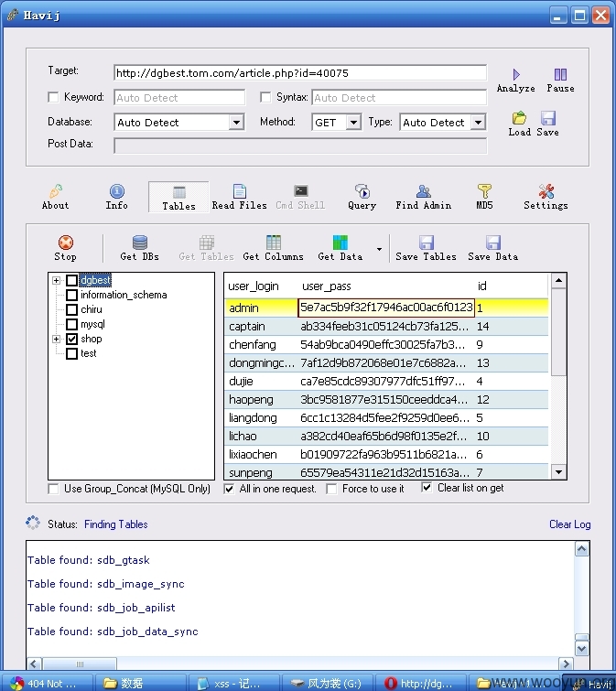The height and width of the screenshot is (691, 616).
Task: Click the Pause icon
Action: click(x=560, y=74)
